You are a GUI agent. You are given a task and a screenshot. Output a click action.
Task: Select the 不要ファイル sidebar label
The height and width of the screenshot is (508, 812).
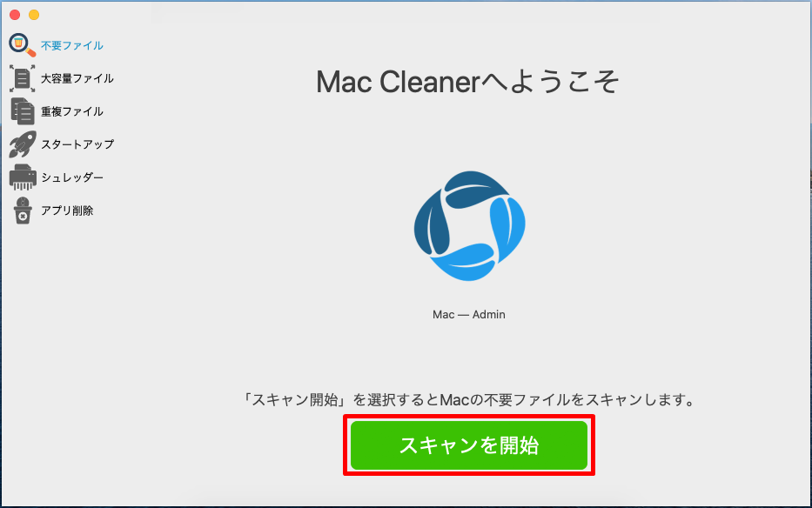pos(72,45)
